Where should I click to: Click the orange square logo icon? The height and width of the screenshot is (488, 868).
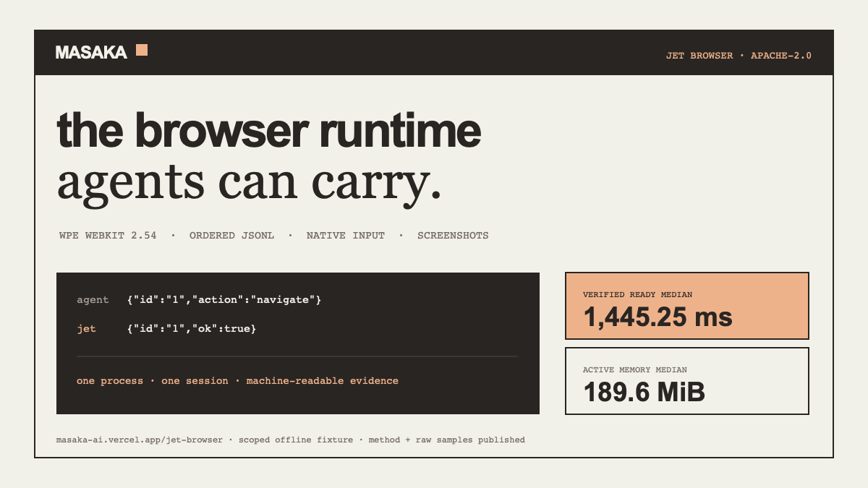pyautogui.click(x=142, y=50)
